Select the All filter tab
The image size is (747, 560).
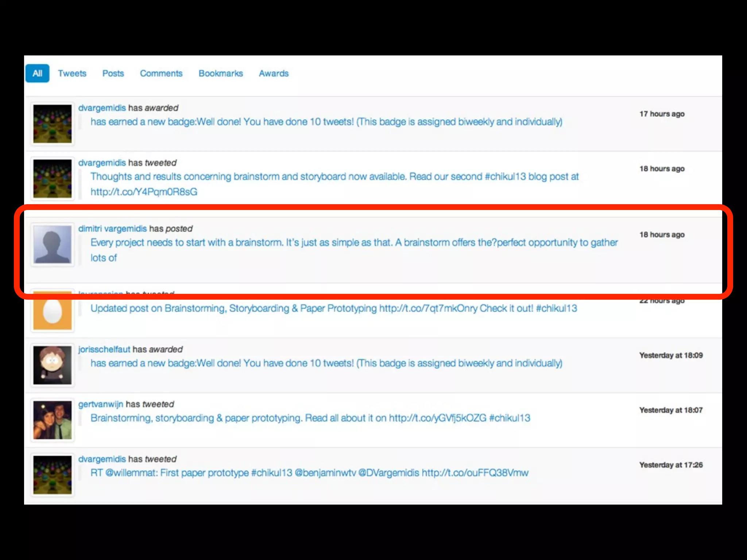pos(37,73)
